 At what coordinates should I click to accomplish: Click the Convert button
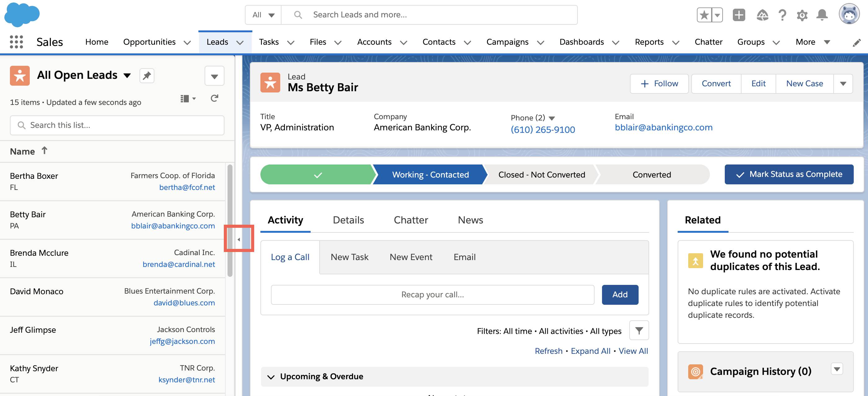[716, 84]
